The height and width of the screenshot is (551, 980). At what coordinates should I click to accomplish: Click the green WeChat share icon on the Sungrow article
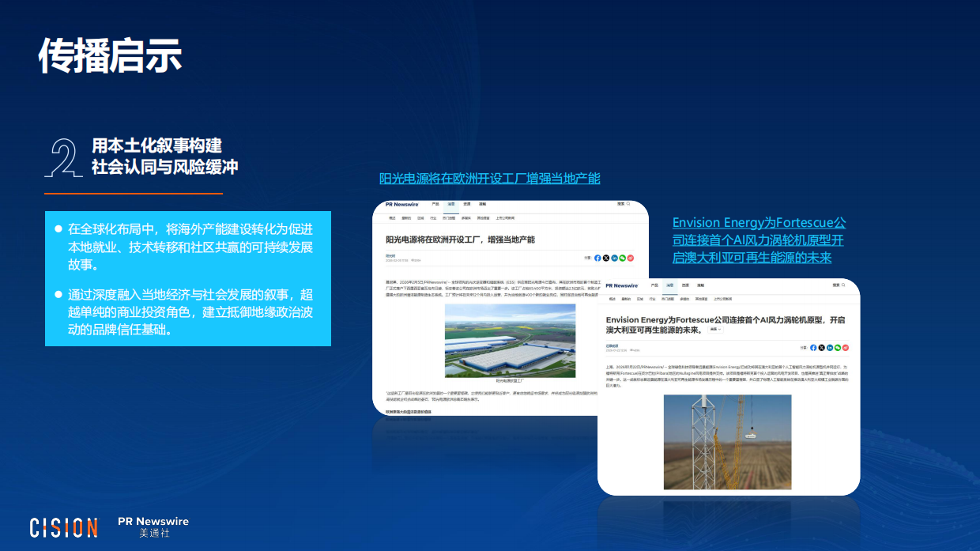[x=622, y=258]
